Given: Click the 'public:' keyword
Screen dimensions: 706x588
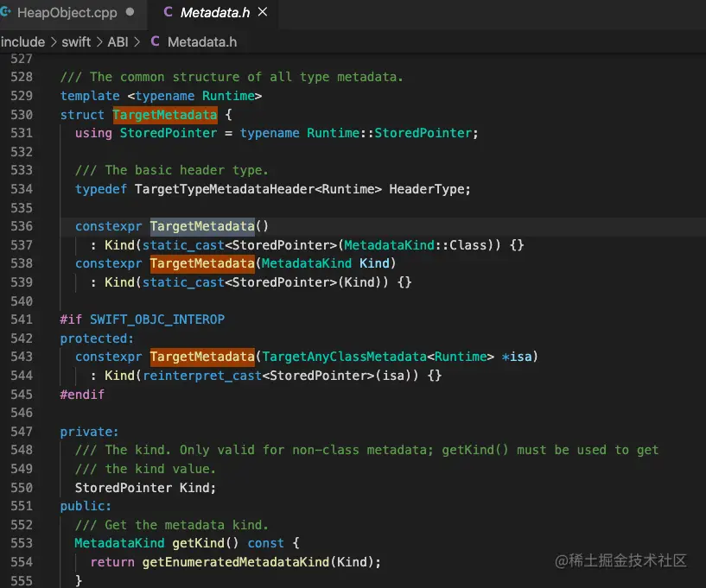Looking at the screenshot, I should click(x=86, y=506).
